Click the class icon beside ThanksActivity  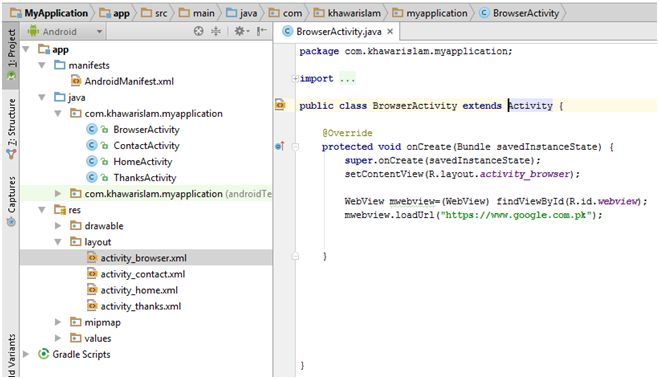pos(92,177)
